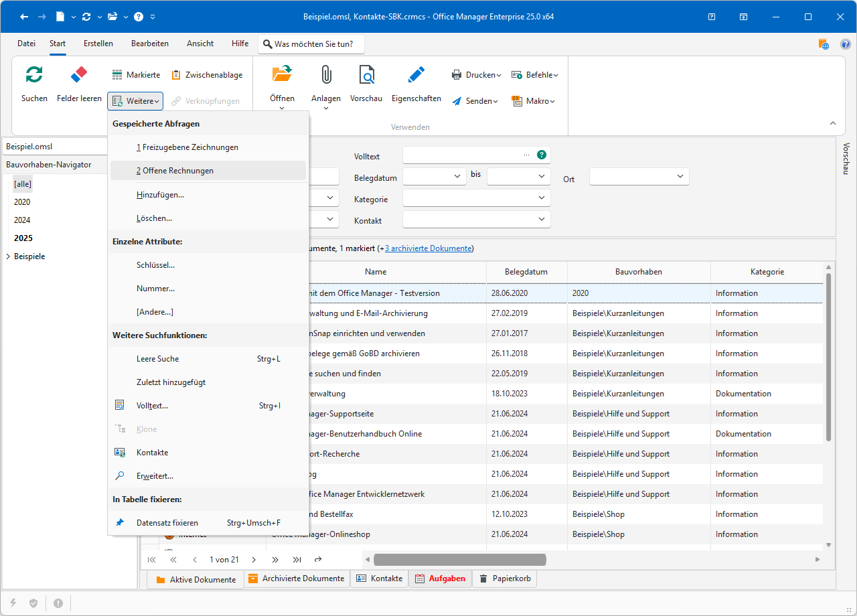The width and height of the screenshot is (857, 616).
Task: Expand the Beispiele tree node
Action: [x=7, y=256]
